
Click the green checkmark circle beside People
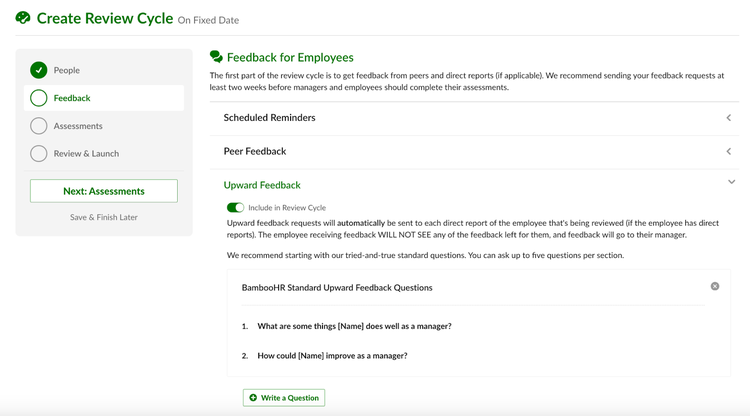click(x=39, y=70)
